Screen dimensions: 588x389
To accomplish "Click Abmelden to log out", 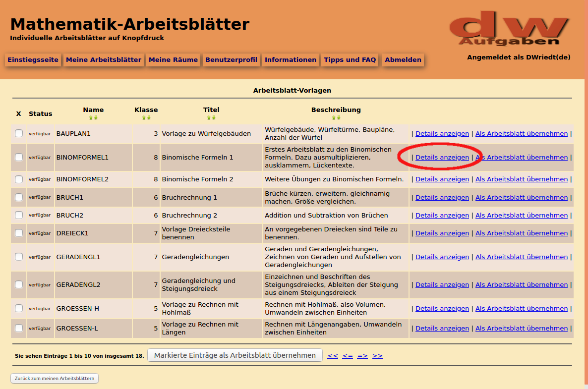I will tap(403, 59).
